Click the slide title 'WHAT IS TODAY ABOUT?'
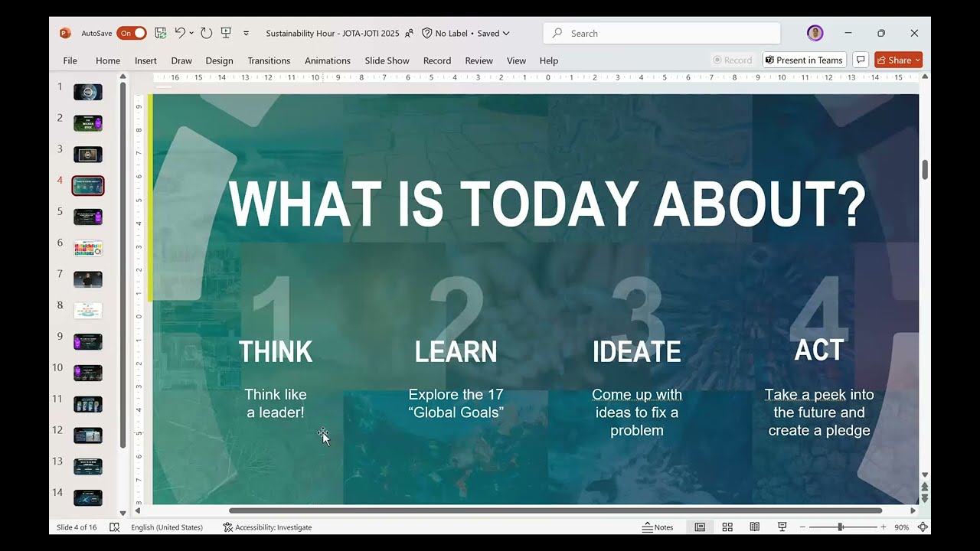Image resolution: width=980 pixels, height=551 pixels. (x=547, y=204)
